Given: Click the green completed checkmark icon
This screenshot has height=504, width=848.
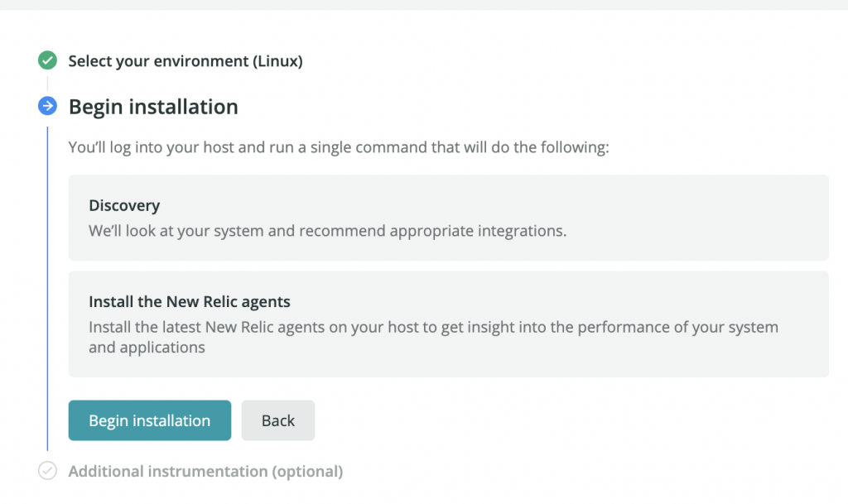Looking at the screenshot, I should click(x=47, y=60).
